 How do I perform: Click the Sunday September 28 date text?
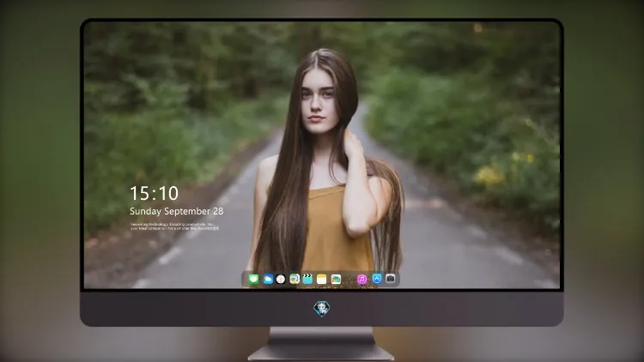(177, 211)
